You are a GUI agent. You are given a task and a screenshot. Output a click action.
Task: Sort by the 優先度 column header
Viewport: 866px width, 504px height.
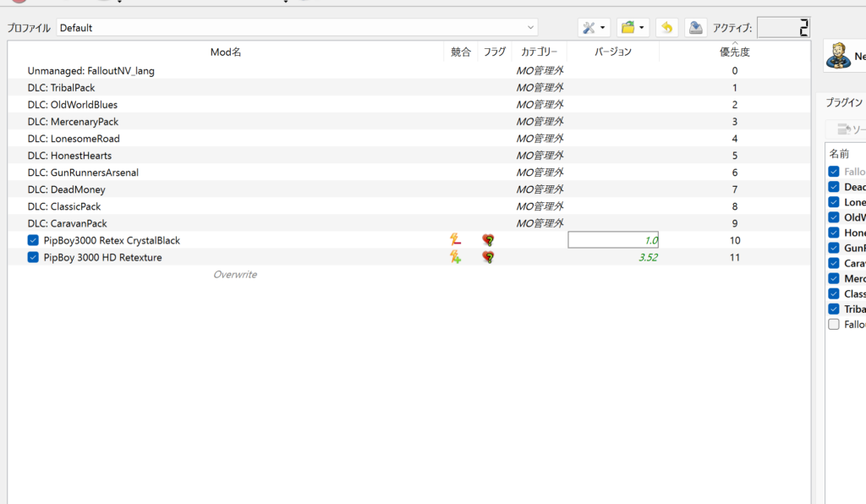(734, 52)
